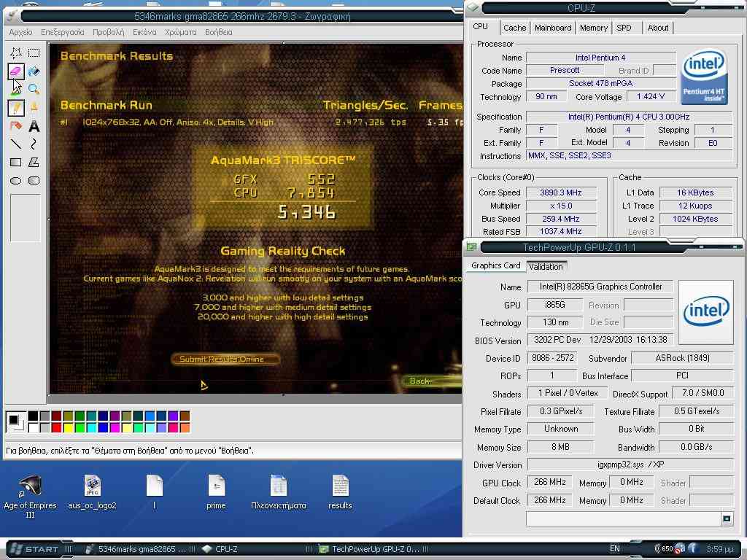The width and height of the screenshot is (747, 560).
Task: Click the Intel Pentium 4 HT logo in CPU-Z
Action: 704,77
